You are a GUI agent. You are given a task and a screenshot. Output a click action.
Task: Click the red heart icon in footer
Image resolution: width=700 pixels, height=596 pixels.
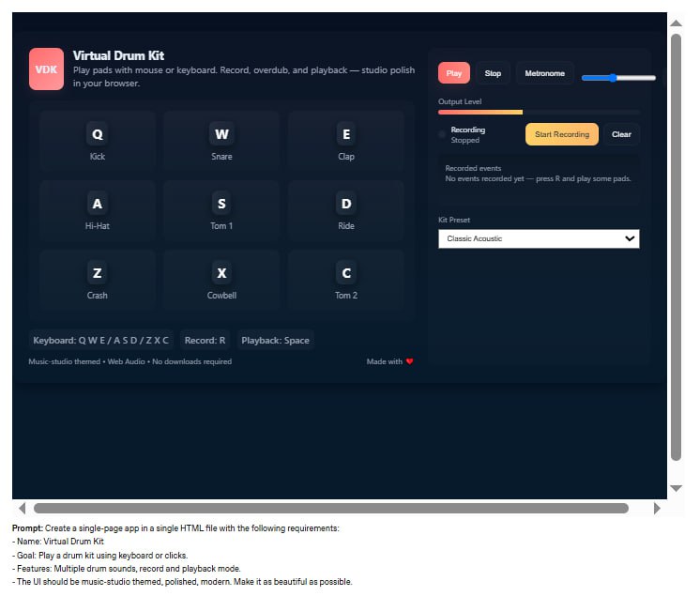[x=409, y=361]
